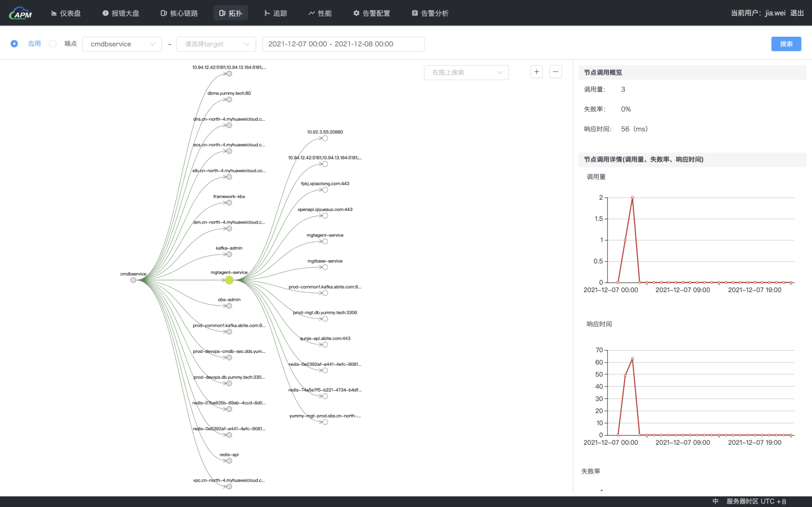This screenshot has width=812, height=507.
Task: Select the prod-devops.db.yummy.tech node
Action: [229, 383]
